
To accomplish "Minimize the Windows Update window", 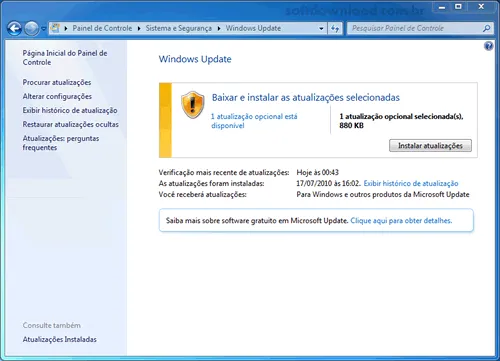I will click(442, 7).
